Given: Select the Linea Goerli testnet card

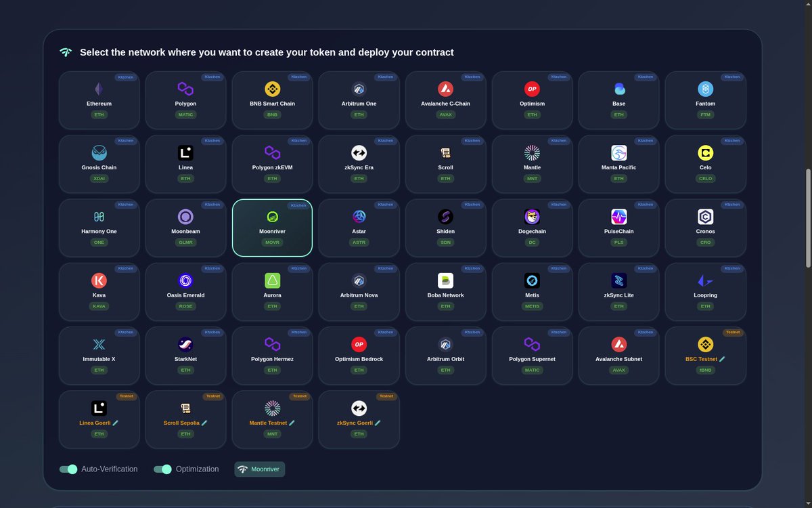Looking at the screenshot, I should tap(99, 419).
